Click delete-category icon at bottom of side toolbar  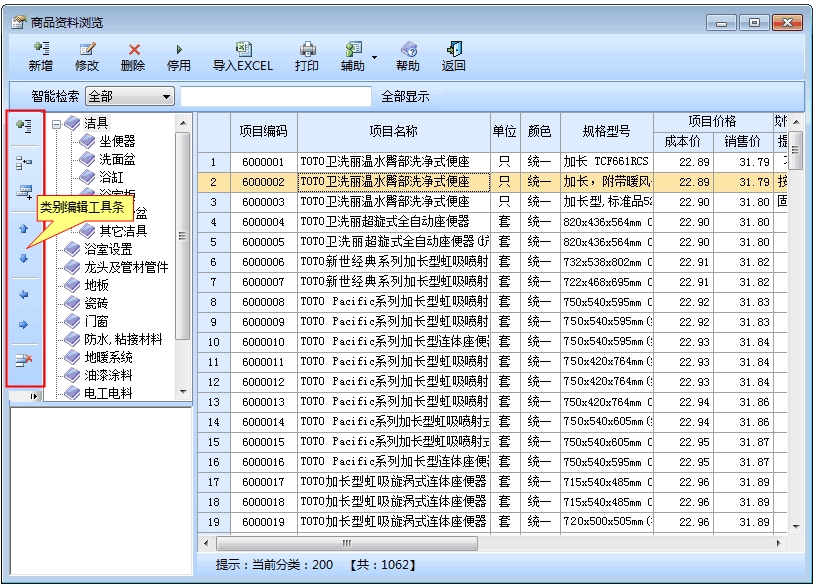24,361
